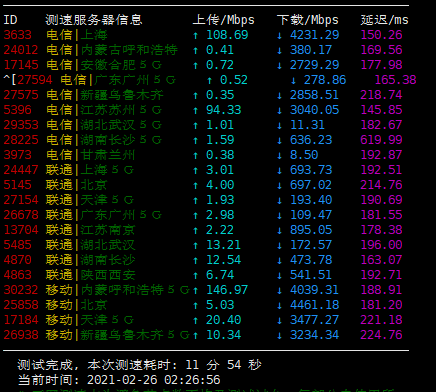436x392 pixels.
Task: Select download value 4461.18
Action: tap(314, 305)
